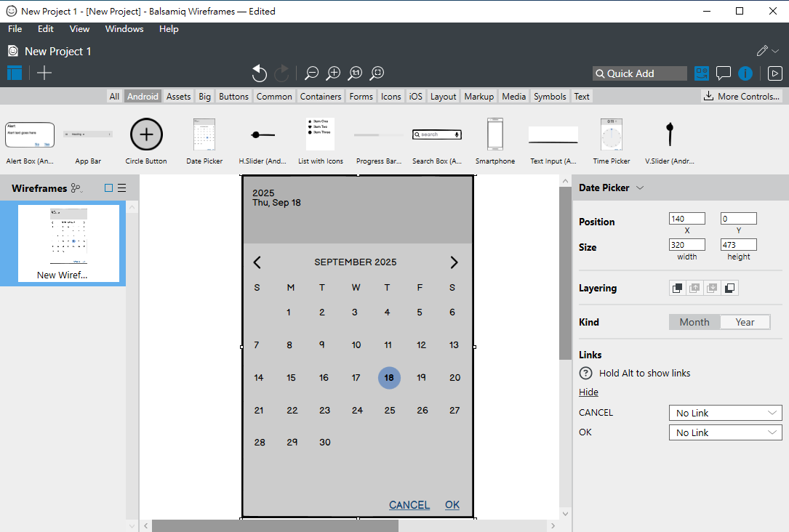Select the Date Picker library control

[204, 142]
